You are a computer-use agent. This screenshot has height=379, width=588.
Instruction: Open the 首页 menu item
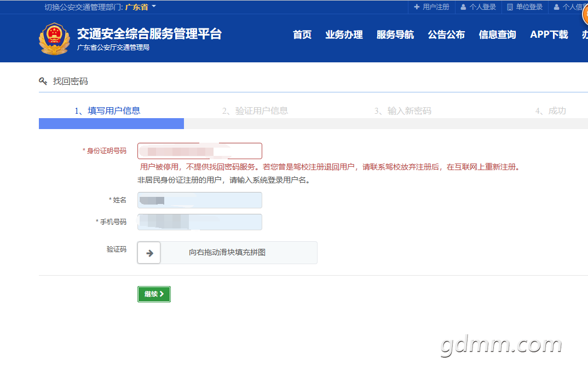pos(302,34)
